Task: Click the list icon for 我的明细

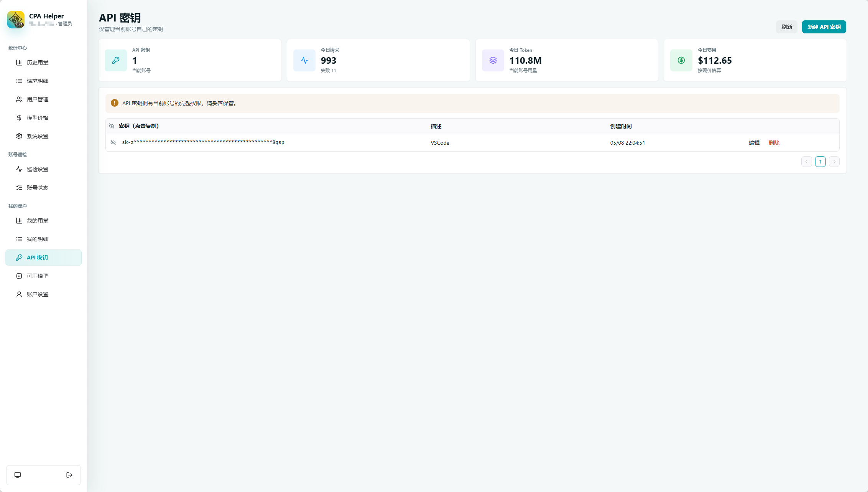Action: point(19,239)
